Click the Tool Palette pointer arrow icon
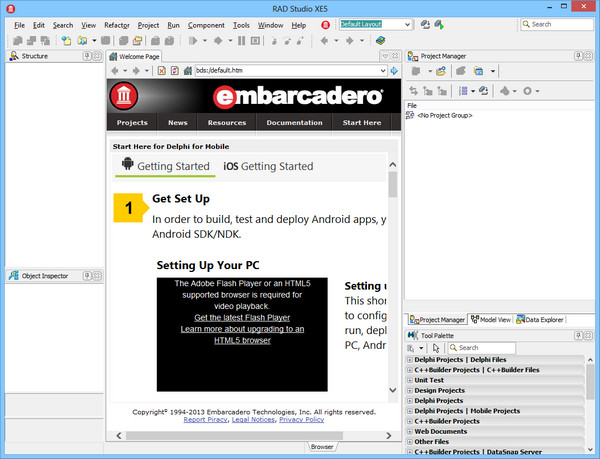Screen dimensions: 600x459 pyautogui.click(x=437, y=348)
